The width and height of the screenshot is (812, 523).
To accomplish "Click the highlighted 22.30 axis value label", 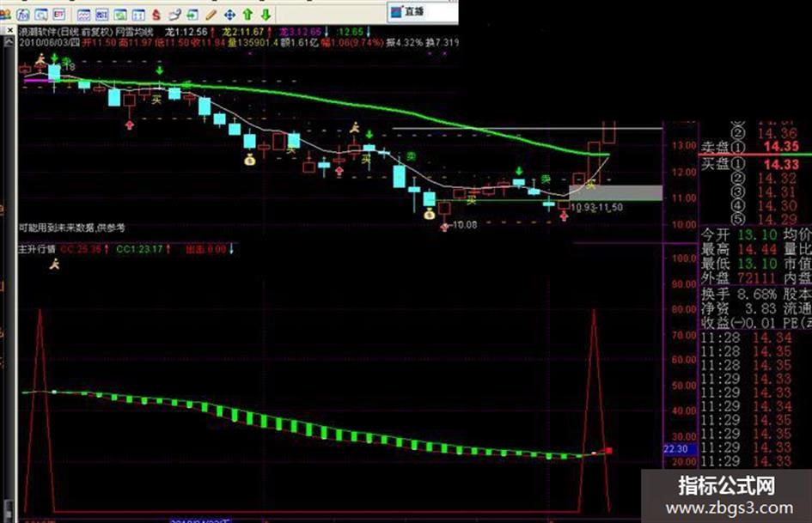I will [675, 449].
